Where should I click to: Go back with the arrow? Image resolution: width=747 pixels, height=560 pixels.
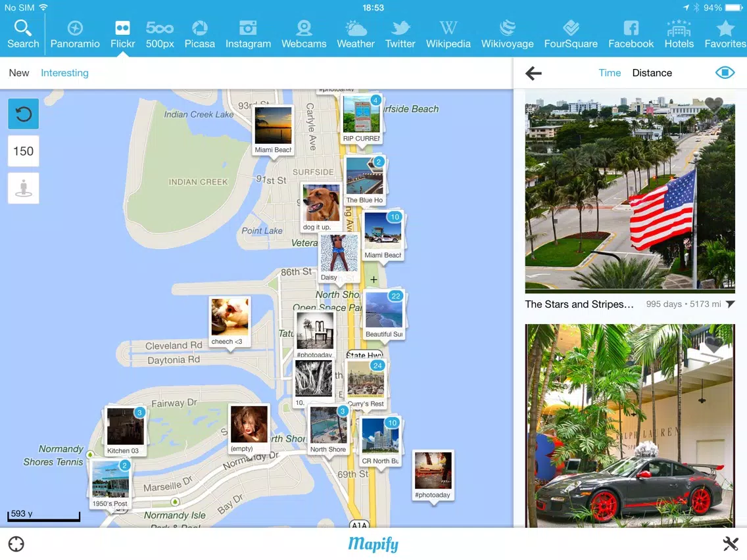click(x=533, y=73)
